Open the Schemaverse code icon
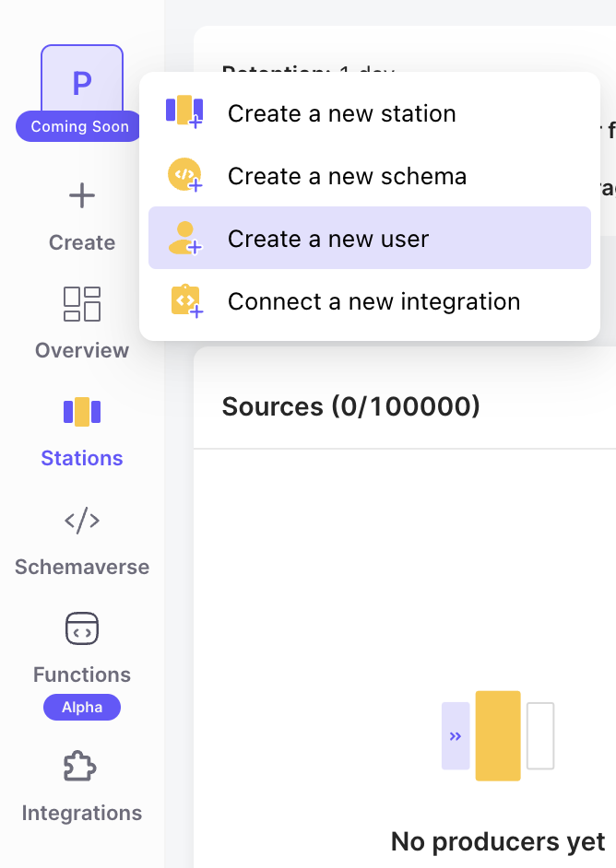Image resolution: width=616 pixels, height=868 pixels. click(82, 521)
